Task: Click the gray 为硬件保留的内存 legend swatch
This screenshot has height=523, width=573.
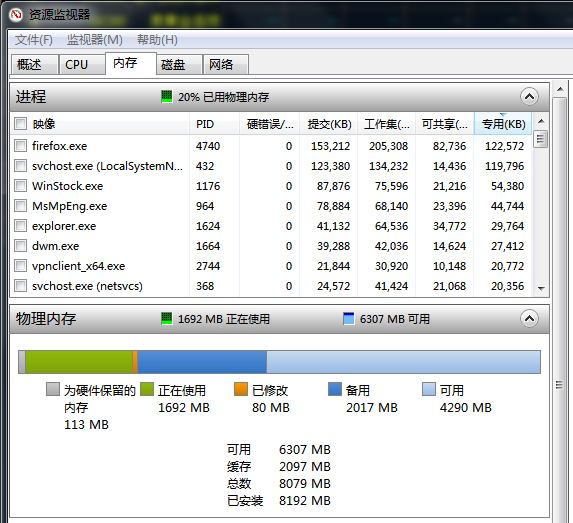Action: [x=53, y=389]
